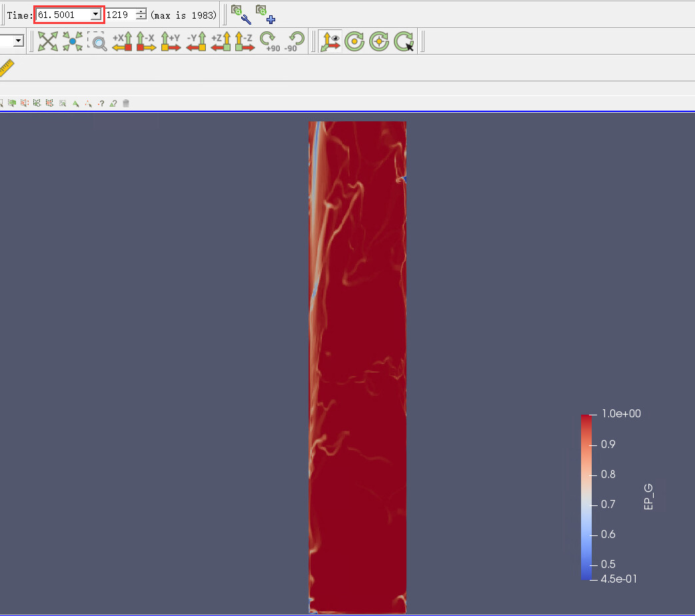This screenshot has width=695, height=616.
Task: Click the Reset Camera icon
Action: (x=48, y=41)
